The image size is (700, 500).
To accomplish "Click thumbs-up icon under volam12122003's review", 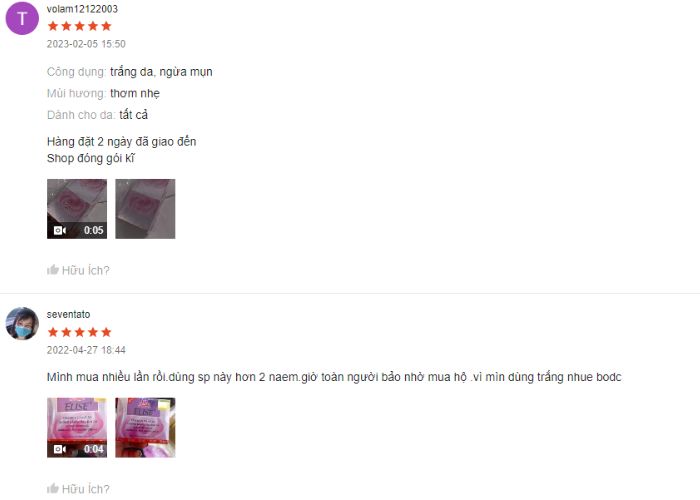I will (53, 270).
